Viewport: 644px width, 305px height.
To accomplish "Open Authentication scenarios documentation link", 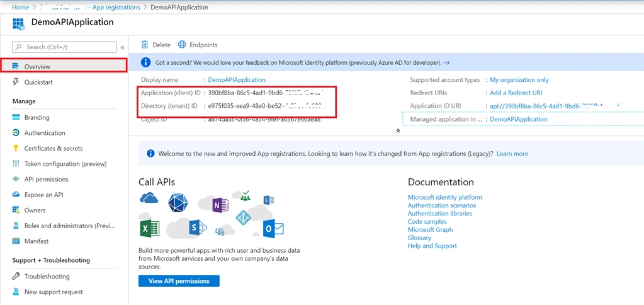I will point(442,205).
